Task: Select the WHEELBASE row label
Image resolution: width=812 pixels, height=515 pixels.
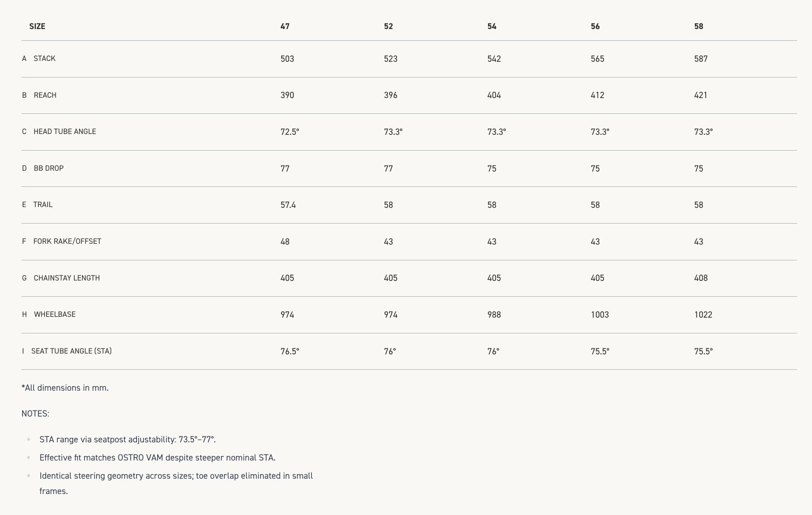Action: point(55,314)
